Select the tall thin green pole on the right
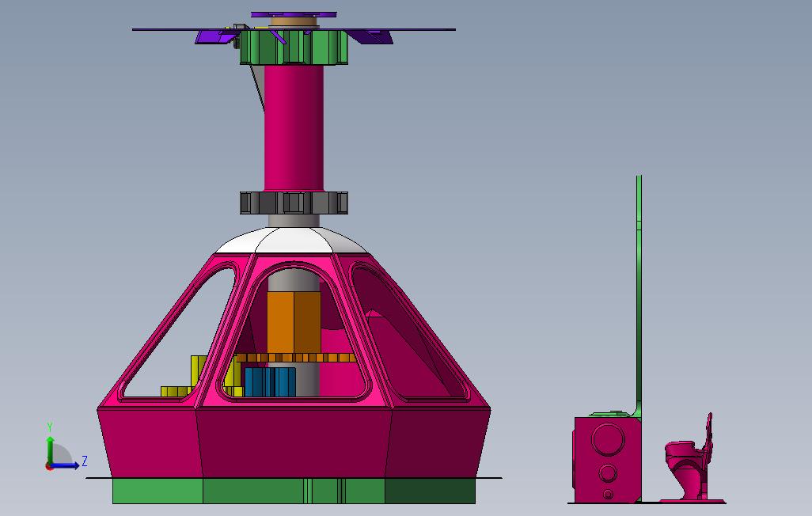Image resolution: width=812 pixels, height=516 pixels. (x=639, y=295)
